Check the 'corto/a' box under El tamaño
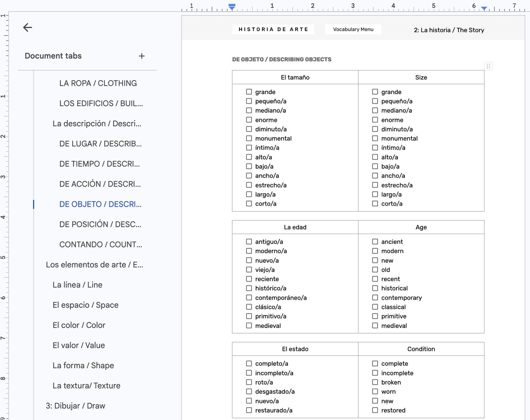The image size is (530, 420). (x=249, y=204)
